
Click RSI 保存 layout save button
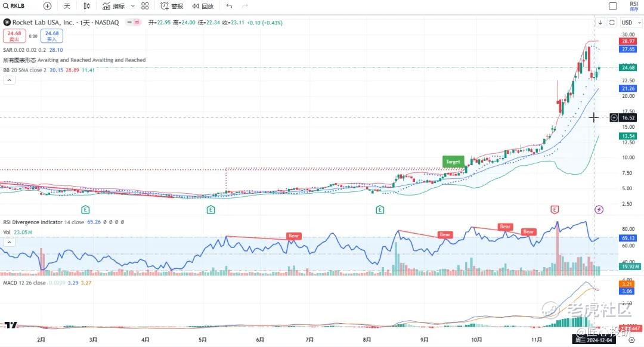tap(634, 6)
